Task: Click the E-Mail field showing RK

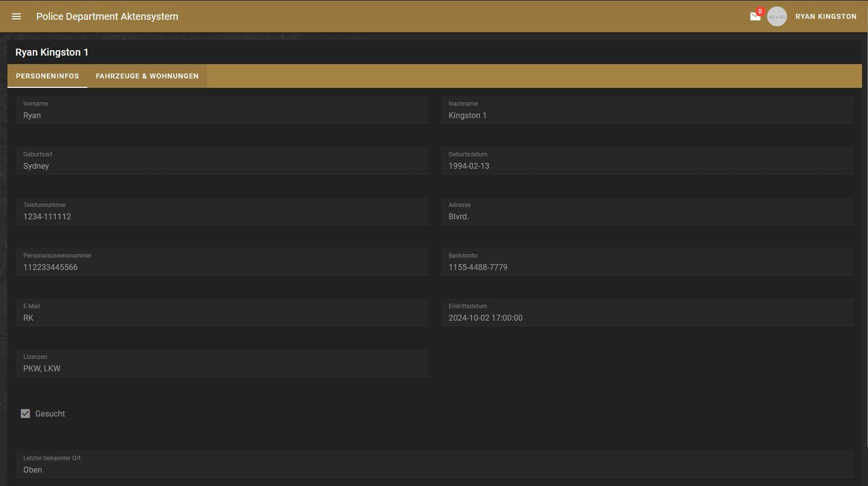Action: click(x=222, y=312)
